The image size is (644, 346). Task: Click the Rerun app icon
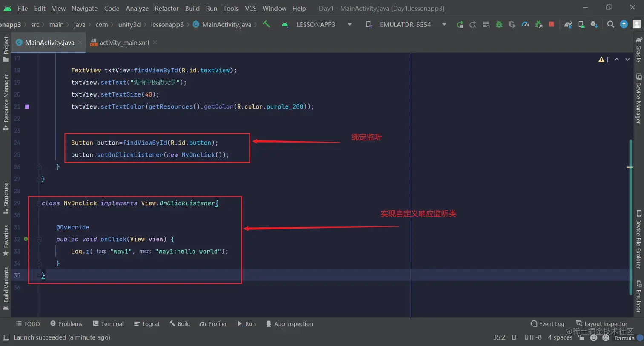[460, 25]
